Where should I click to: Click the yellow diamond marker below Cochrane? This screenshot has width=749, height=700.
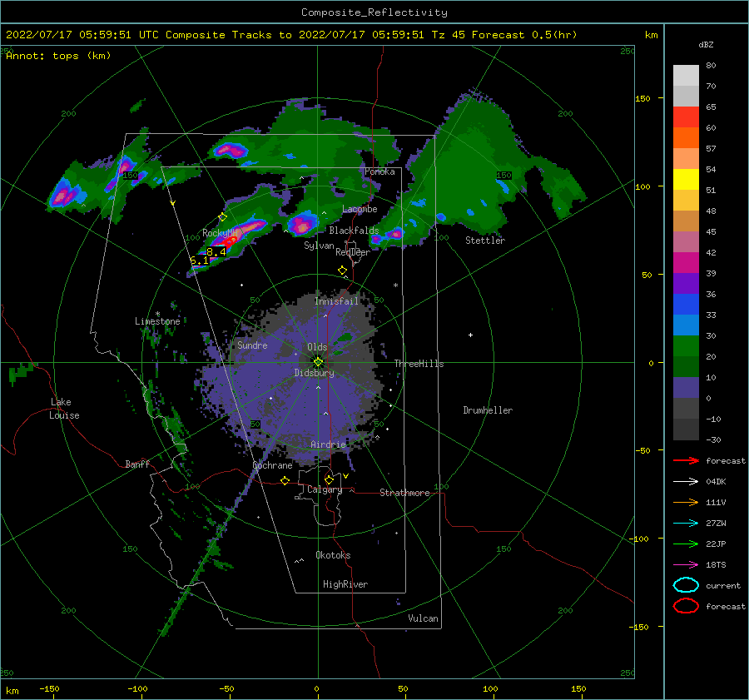point(285,480)
